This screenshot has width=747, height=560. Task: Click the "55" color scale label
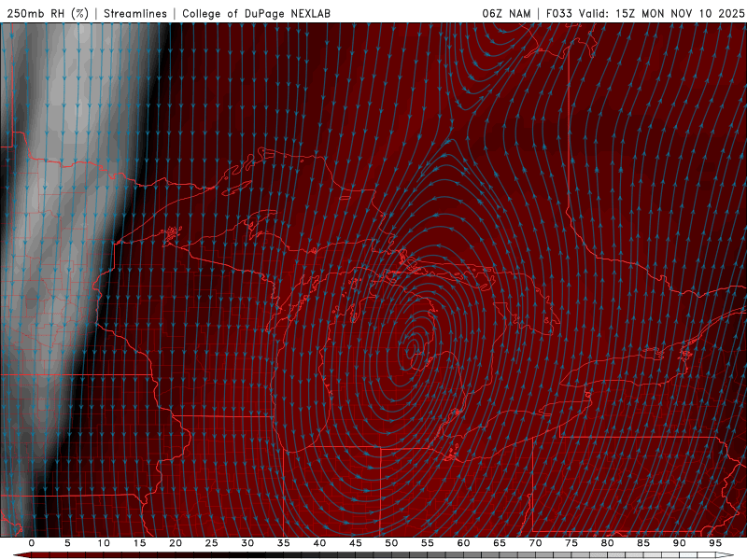428,543
